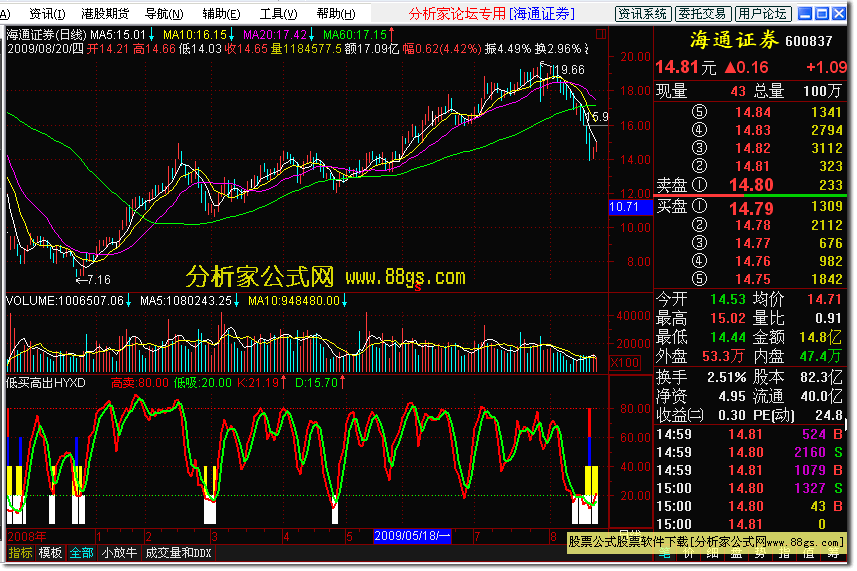The height and width of the screenshot is (571, 857).
Task: Click the 最高 value 15.02
Action: tap(728, 319)
